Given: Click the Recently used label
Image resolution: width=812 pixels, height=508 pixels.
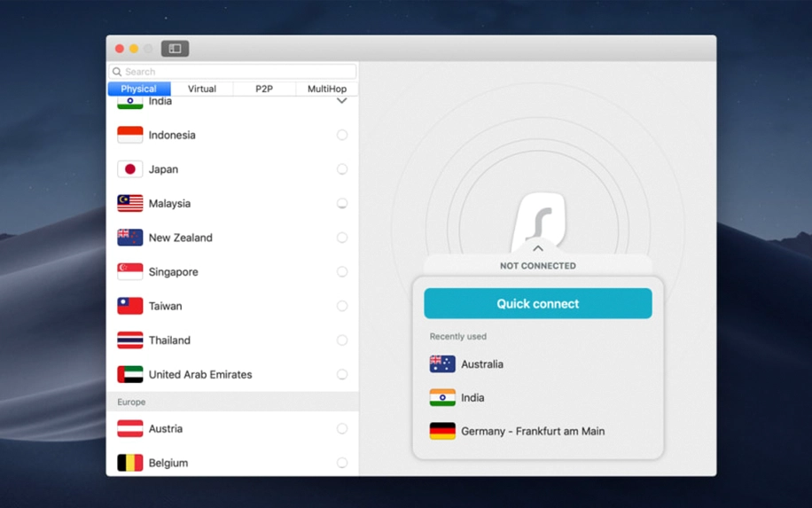Looking at the screenshot, I should [x=457, y=337].
